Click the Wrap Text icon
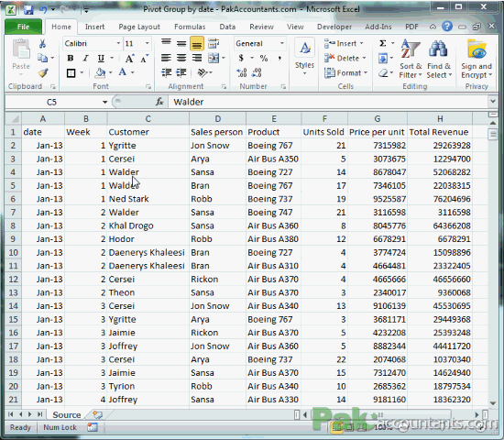This screenshot has width=504, height=440. (x=214, y=43)
